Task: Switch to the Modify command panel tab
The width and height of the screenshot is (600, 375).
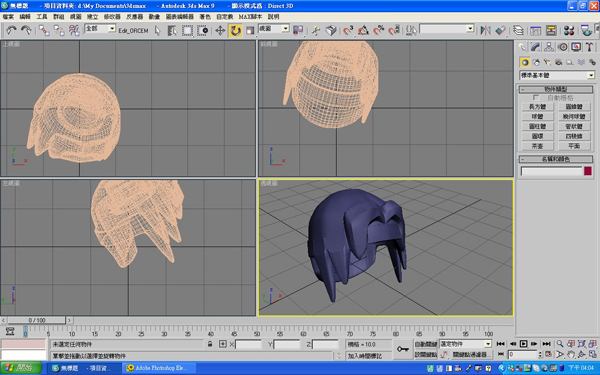Action: click(535, 47)
